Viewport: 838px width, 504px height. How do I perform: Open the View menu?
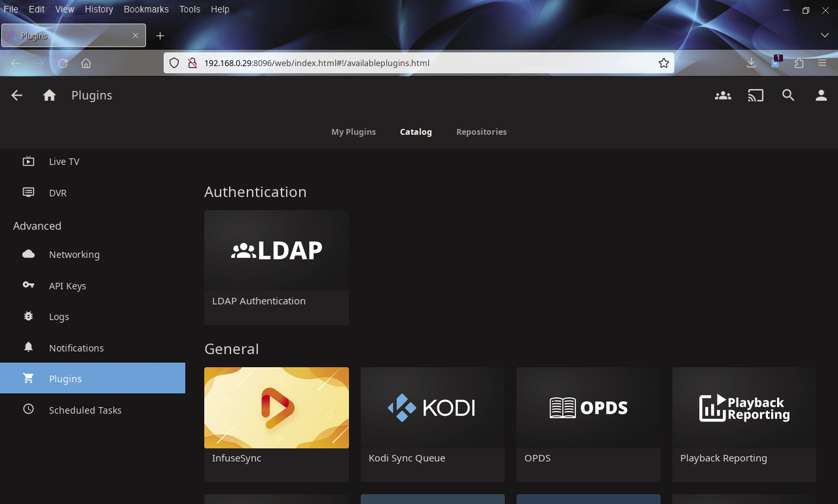[65, 9]
